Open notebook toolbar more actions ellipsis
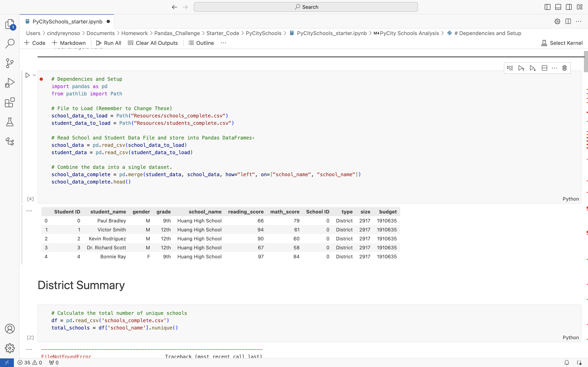The image size is (588, 367). point(223,43)
